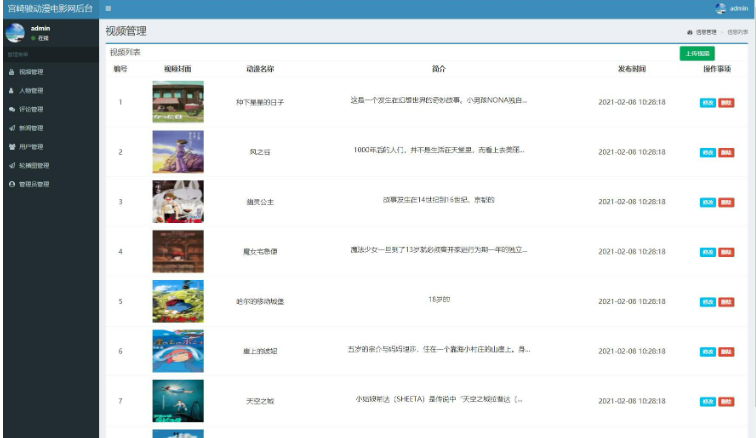This screenshot has width=756, height=438.
Task: Click red 删除 button for 魔女宅急便
Action: [726, 252]
